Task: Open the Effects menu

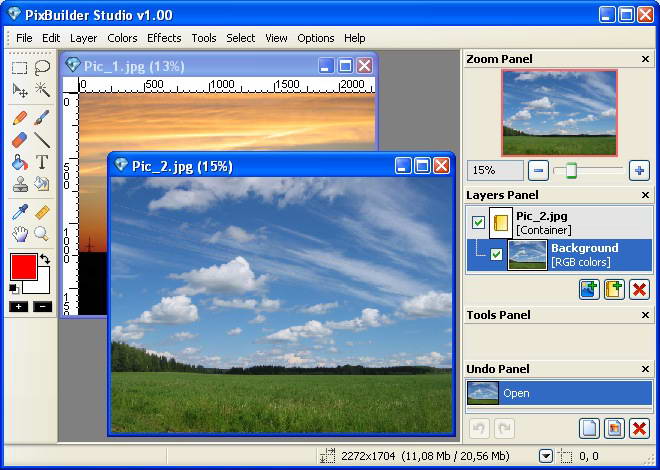Action: [x=164, y=38]
